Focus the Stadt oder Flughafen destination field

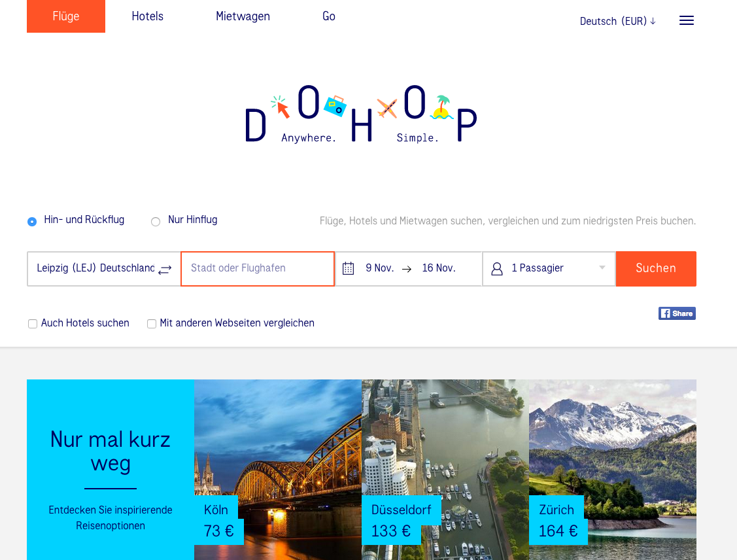coord(258,268)
